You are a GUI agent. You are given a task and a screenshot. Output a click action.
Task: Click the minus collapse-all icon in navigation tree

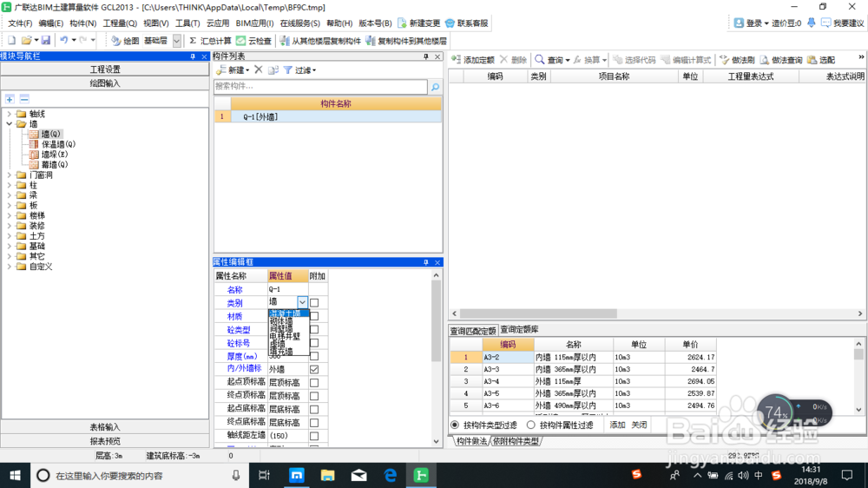coord(24,99)
